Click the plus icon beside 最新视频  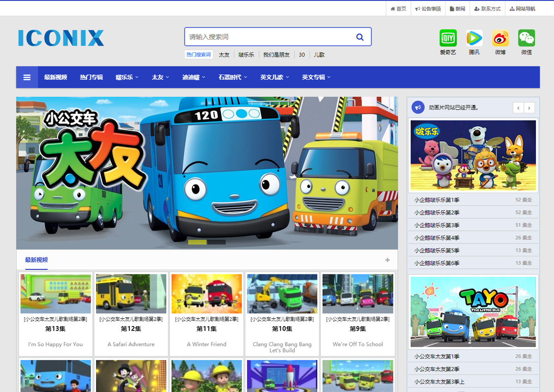[x=387, y=260]
